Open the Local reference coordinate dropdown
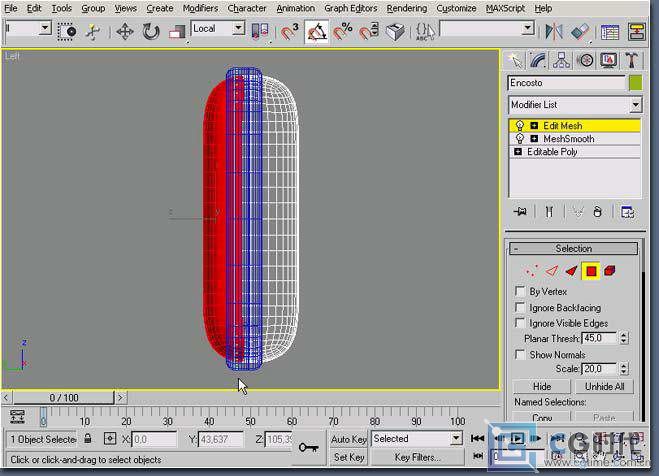This screenshot has height=476, width=659. click(238, 28)
